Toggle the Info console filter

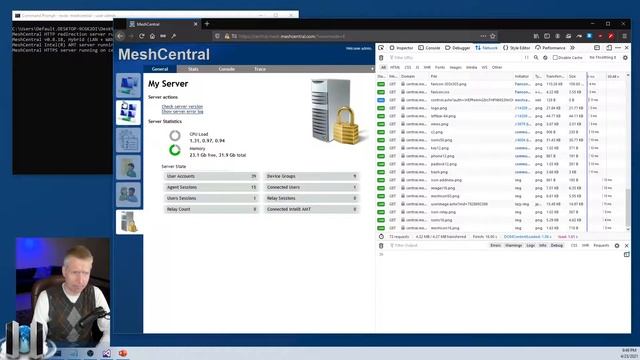point(542,246)
